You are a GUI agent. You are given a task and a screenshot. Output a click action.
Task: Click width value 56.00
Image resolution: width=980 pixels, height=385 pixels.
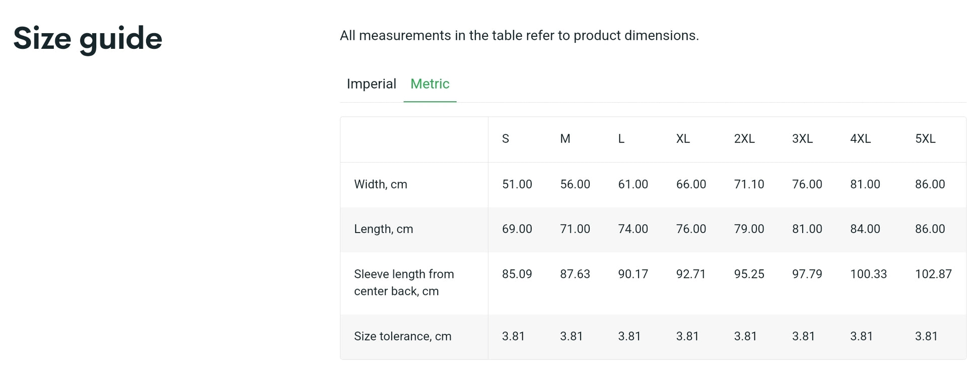click(x=575, y=185)
